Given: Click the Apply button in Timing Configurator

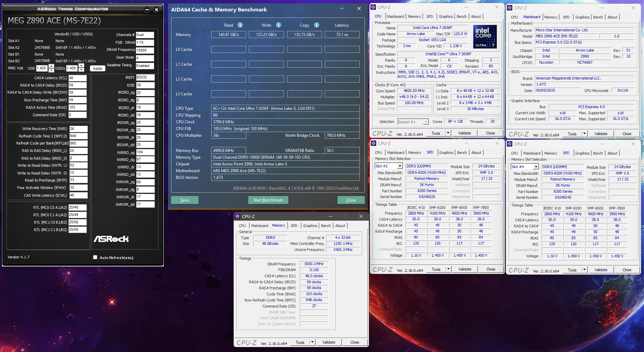Looking at the screenshot, I should coord(98,68).
